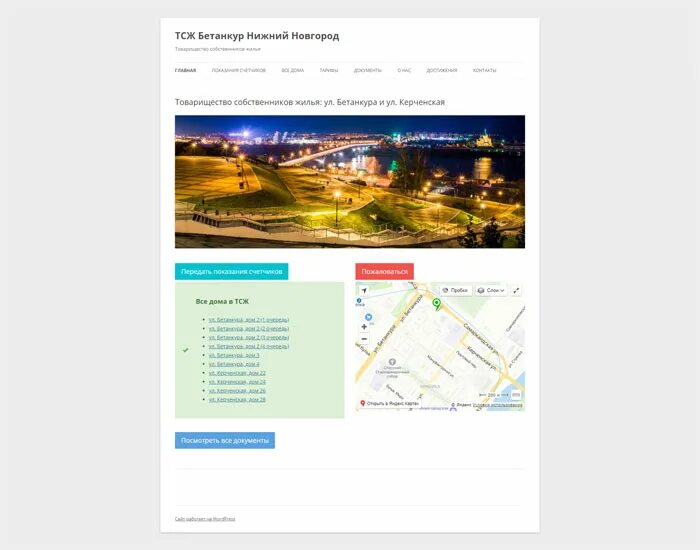Open link ул. Бетанкура, дом 4
This screenshot has width=700, height=550.
tap(234, 364)
